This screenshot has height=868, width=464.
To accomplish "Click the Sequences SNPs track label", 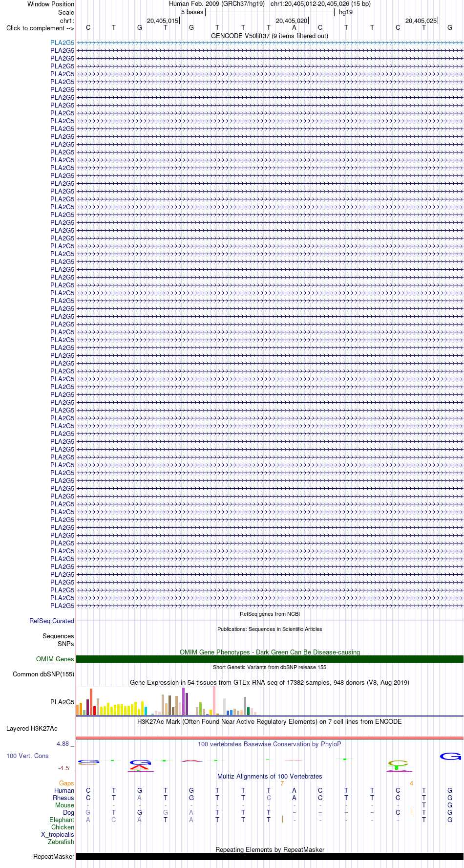I will click(58, 640).
